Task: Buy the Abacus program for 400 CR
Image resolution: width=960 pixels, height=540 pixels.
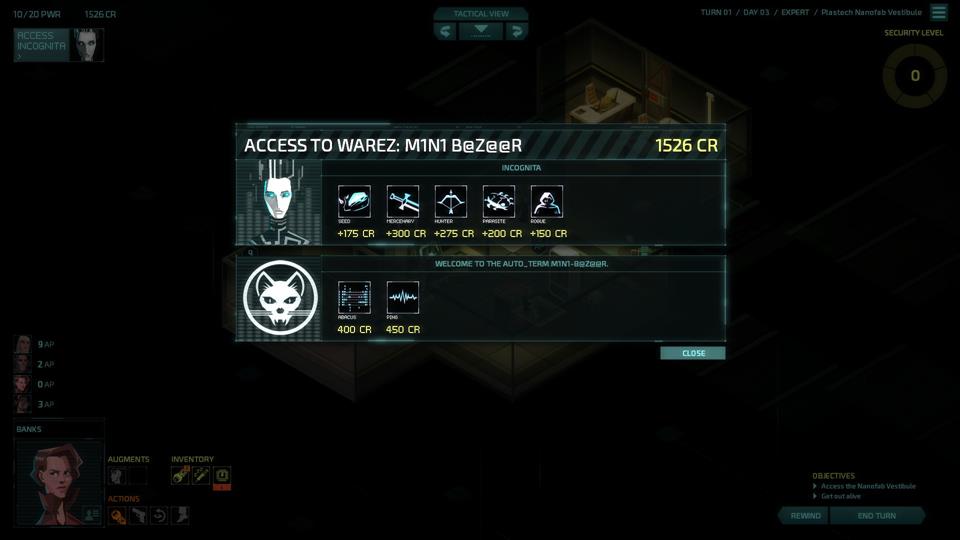Action: click(x=354, y=298)
